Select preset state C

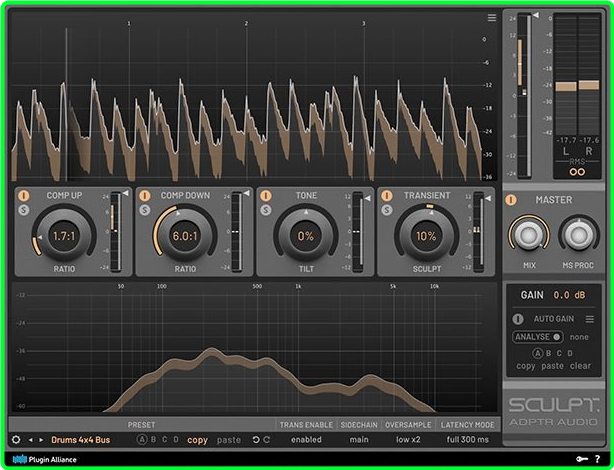point(164,440)
